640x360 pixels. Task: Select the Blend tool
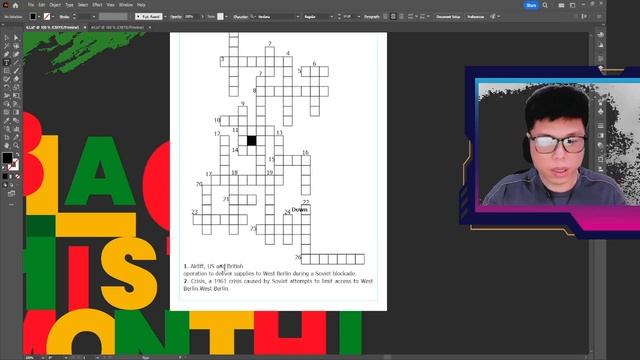click(16, 120)
